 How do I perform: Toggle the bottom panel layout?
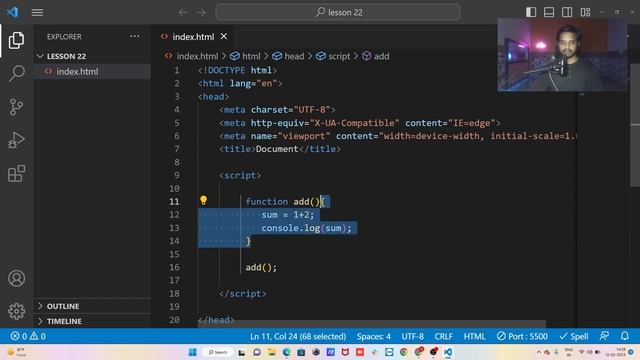[x=549, y=12]
